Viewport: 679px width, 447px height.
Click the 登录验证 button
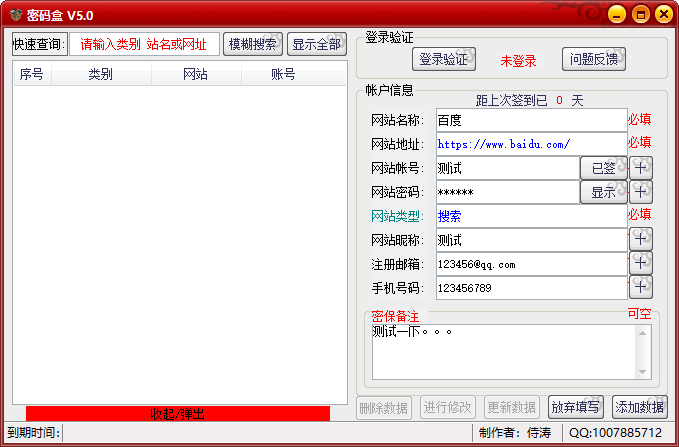click(x=444, y=59)
